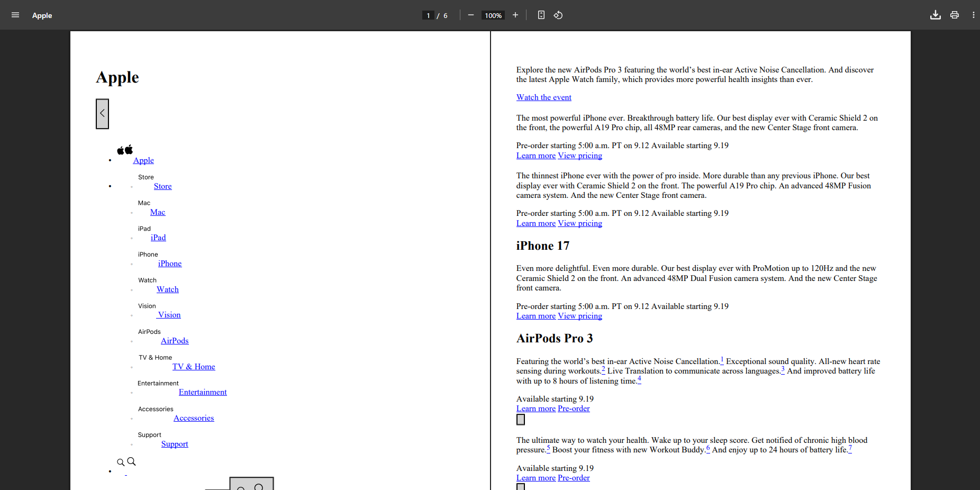
Task: Click the page number input field
Action: tap(428, 15)
